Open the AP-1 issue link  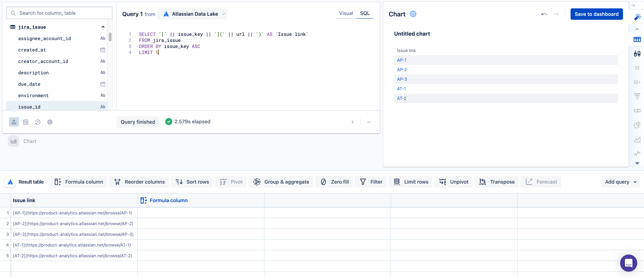(401, 60)
